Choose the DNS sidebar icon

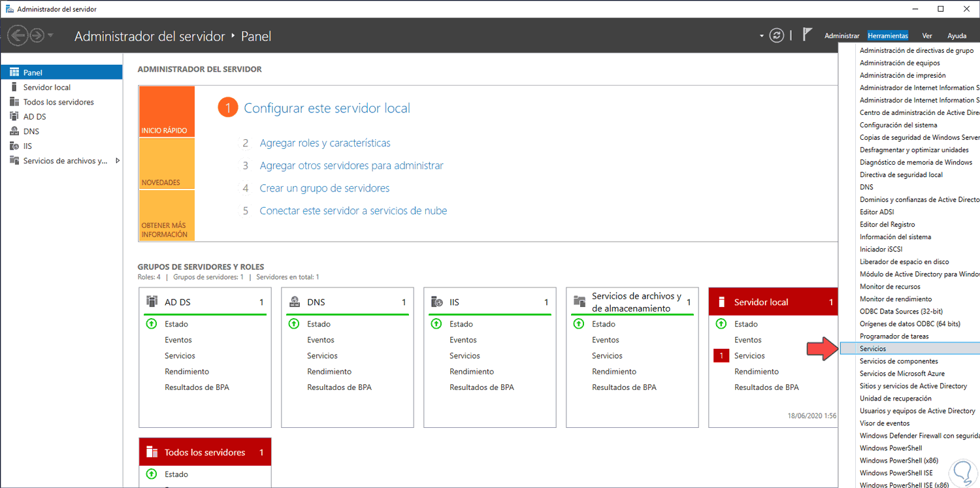click(14, 131)
